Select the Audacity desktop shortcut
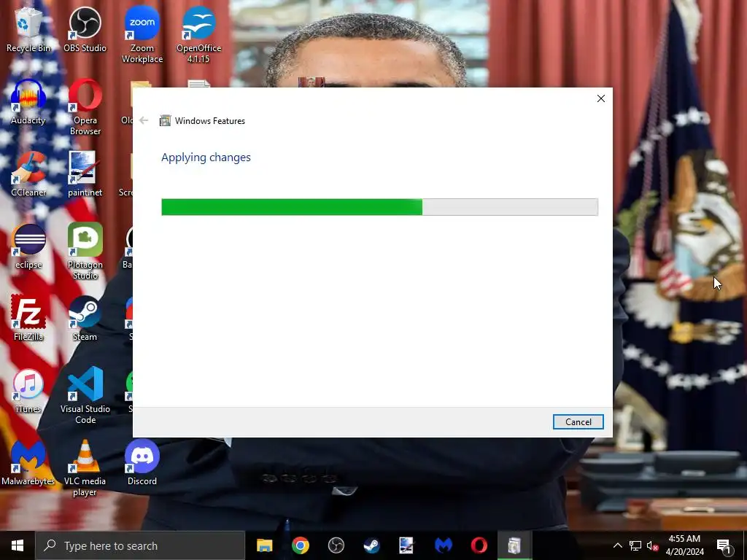This screenshot has width=747, height=560. click(28, 102)
